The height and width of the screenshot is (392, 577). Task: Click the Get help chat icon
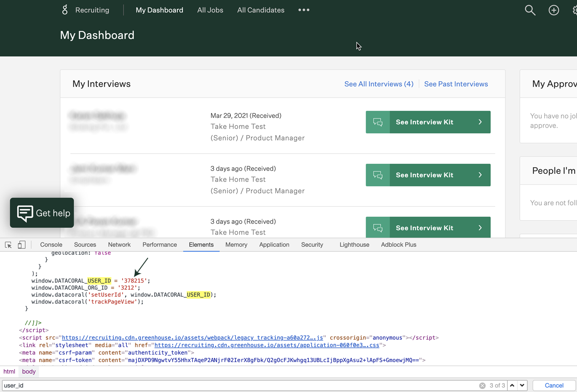click(x=25, y=213)
